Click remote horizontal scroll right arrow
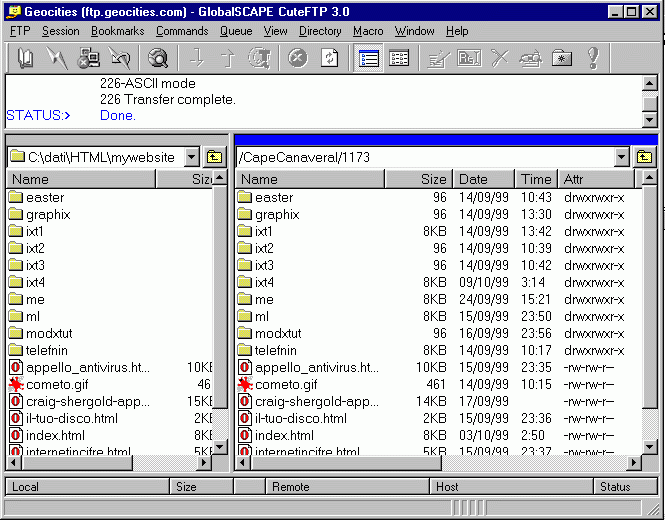The image size is (665, 520). pyautogui.click(x=634, y=462)
